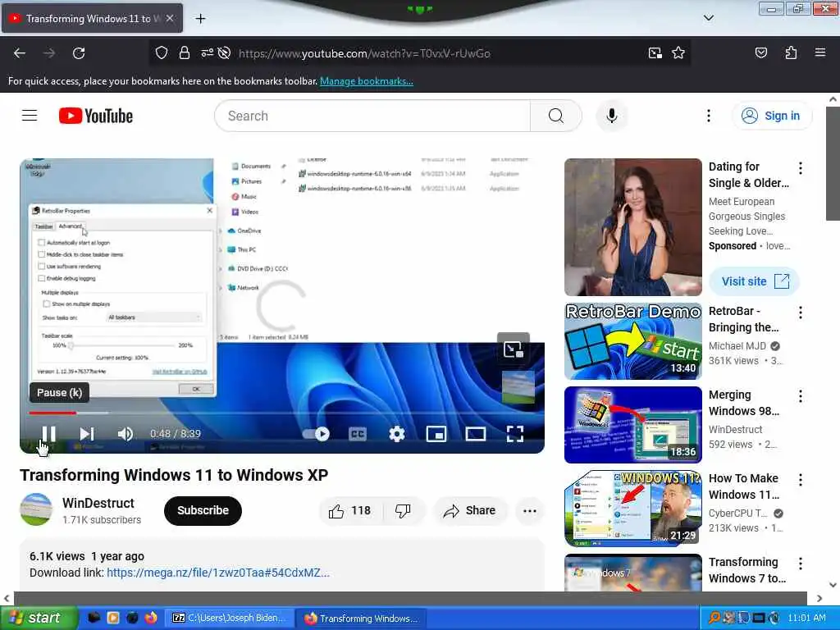Open more actions ellipsis below the video

tap(530, 510)
